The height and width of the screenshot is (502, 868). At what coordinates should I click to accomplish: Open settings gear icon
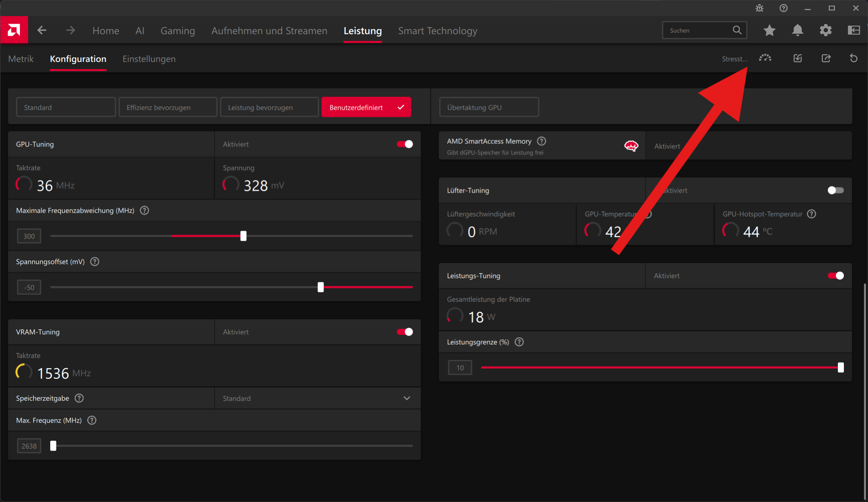click(x=825, y=30)
